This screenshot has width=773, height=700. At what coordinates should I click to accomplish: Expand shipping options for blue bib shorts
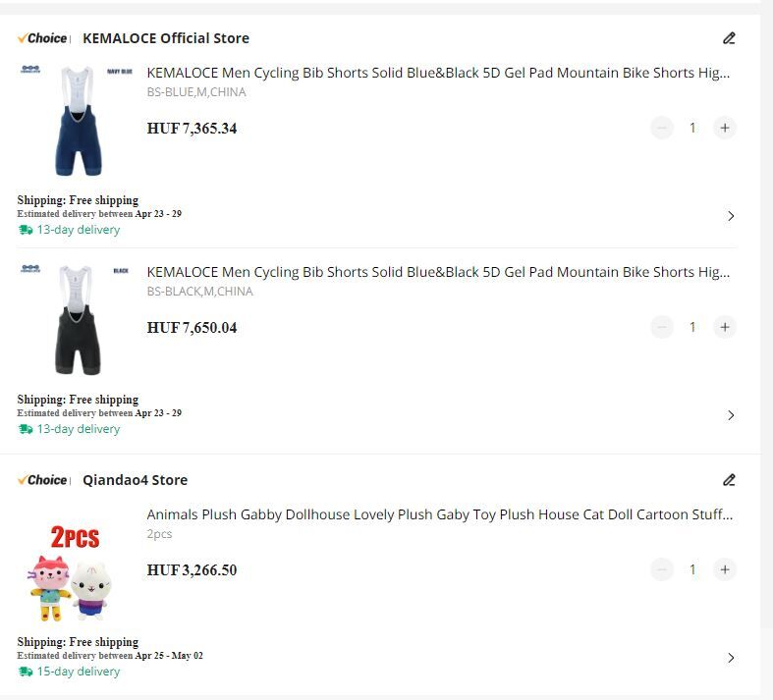(731, 216)
